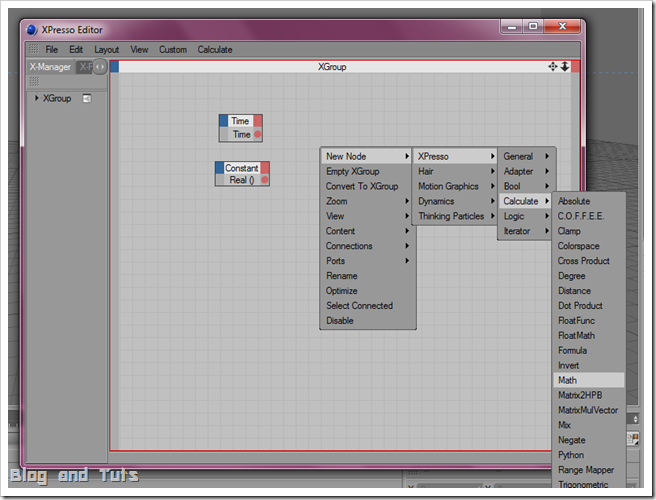Open the View menu in the menu bar
This screenshot has height=500, width=656.
point(139,50)
